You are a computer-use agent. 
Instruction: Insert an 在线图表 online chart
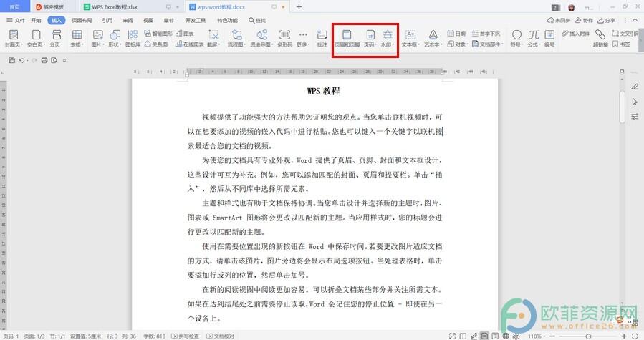(x=189, y=44)
